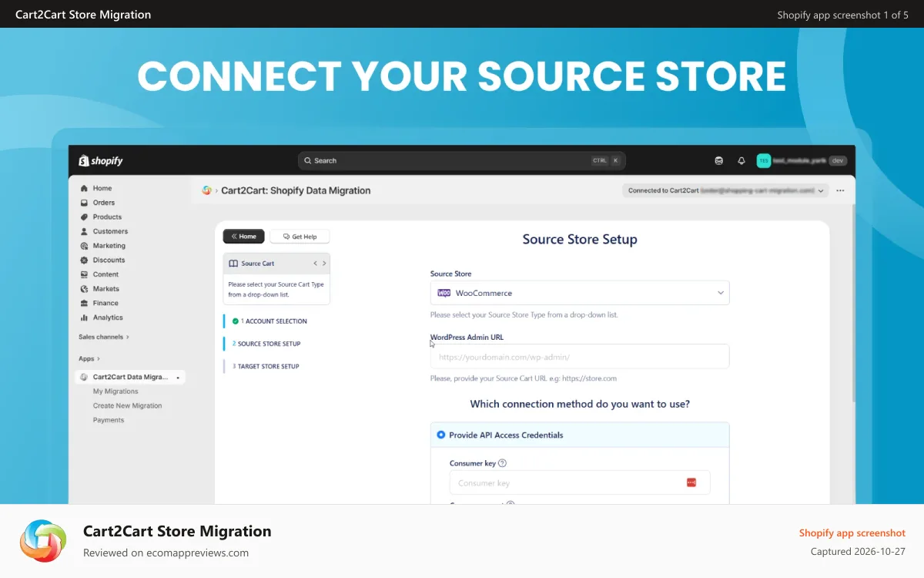Image resolution: width=924 pixels, height=578 pixels.
Task: Go to previous hint with left arrow
Action: [x=315, y=264]
